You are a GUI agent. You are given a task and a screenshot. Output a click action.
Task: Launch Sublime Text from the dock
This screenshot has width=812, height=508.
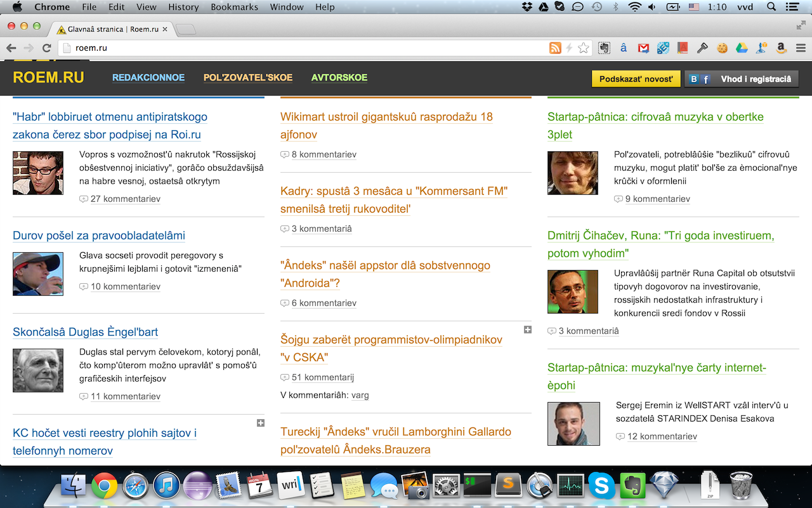point(508,486)
